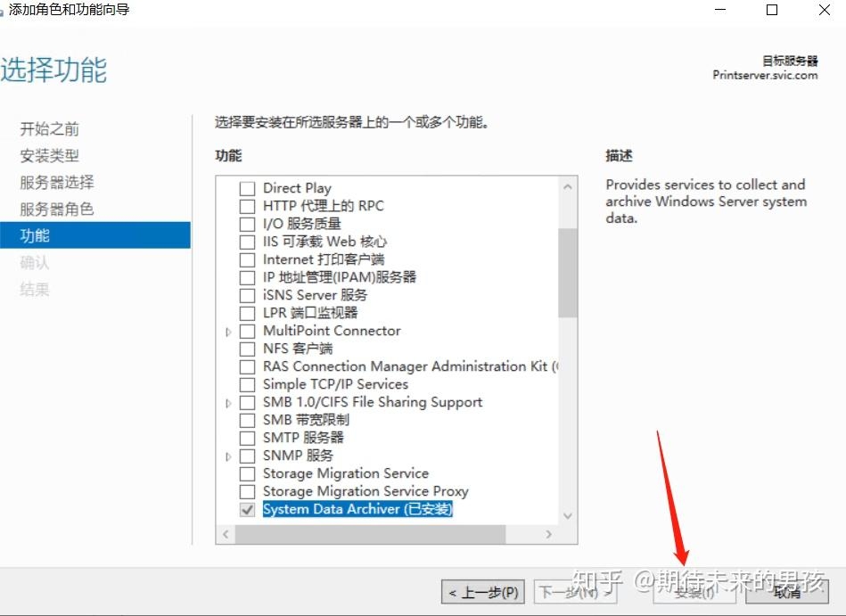
Task: Check the SMTP 服务器 feature
Action: pyautogui.click(x=247, y=438)
